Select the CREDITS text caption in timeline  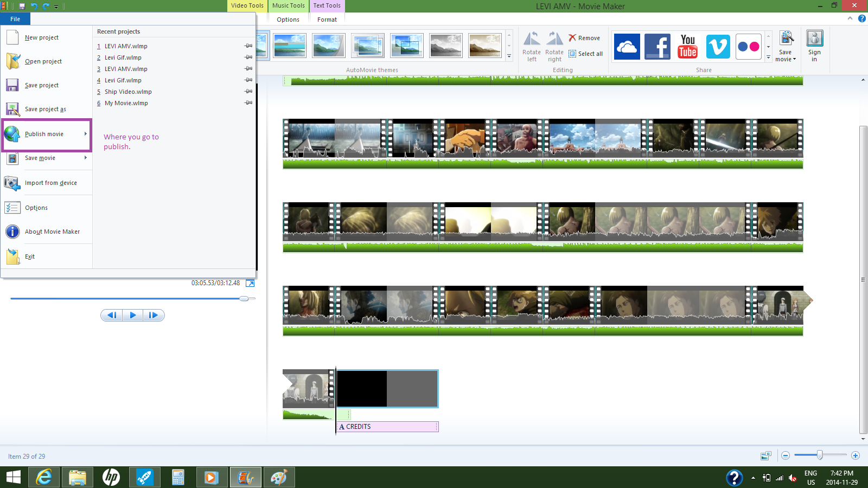387,427
